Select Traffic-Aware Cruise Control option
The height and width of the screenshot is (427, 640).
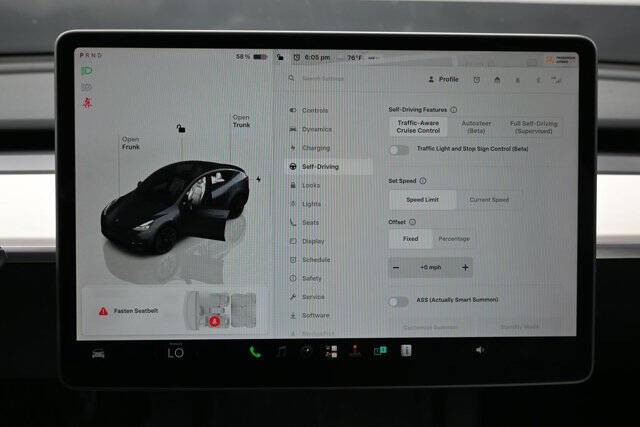[x=418, y=127]
